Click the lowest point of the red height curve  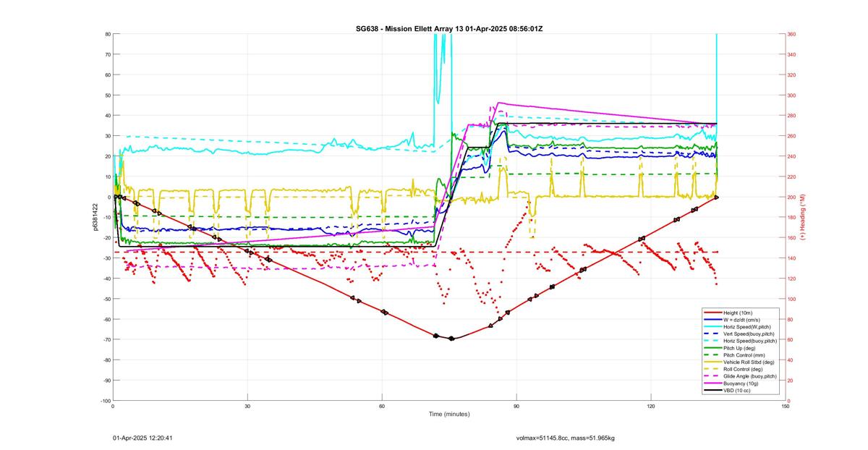pyautogui.click(x=451, y=339)
